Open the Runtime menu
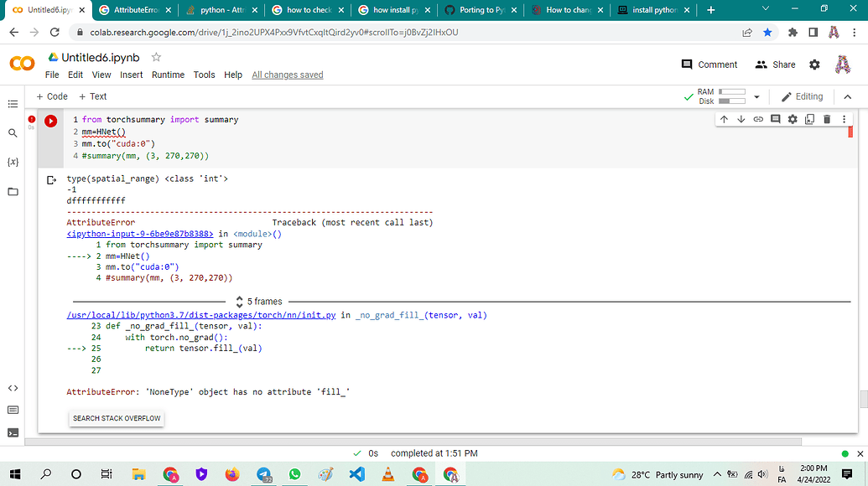 pyautogui.click(x=168, y=75)
